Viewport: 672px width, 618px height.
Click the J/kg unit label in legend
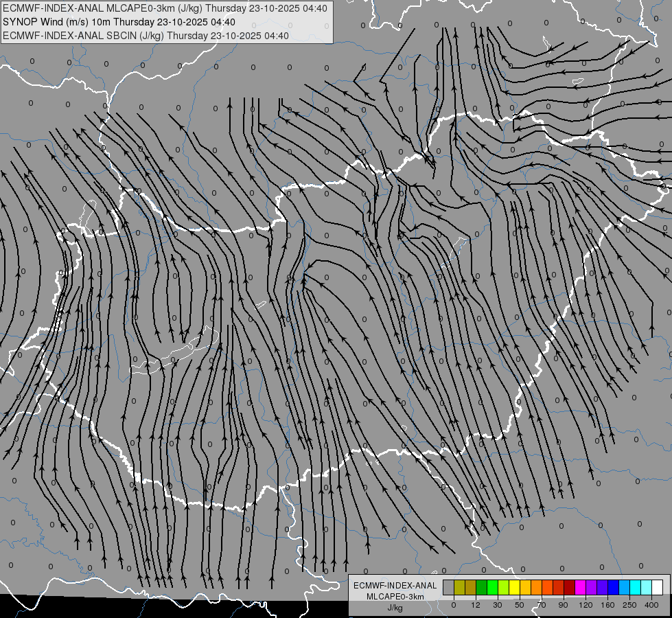click(x=395, y=608)
